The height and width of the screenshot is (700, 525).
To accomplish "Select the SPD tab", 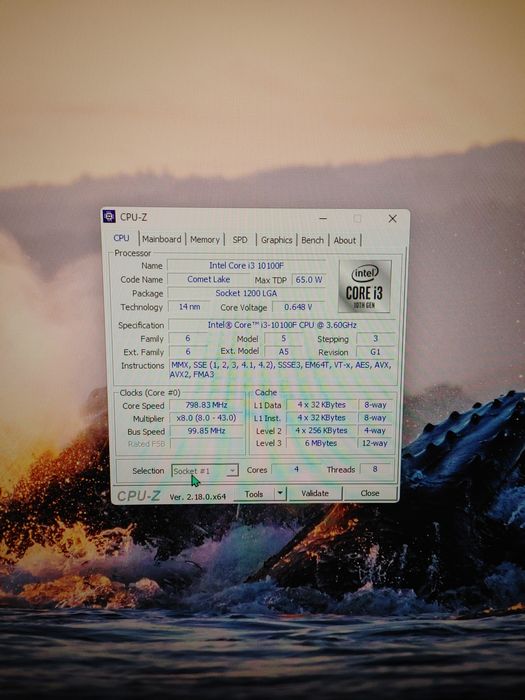I will tap(240, 240).
